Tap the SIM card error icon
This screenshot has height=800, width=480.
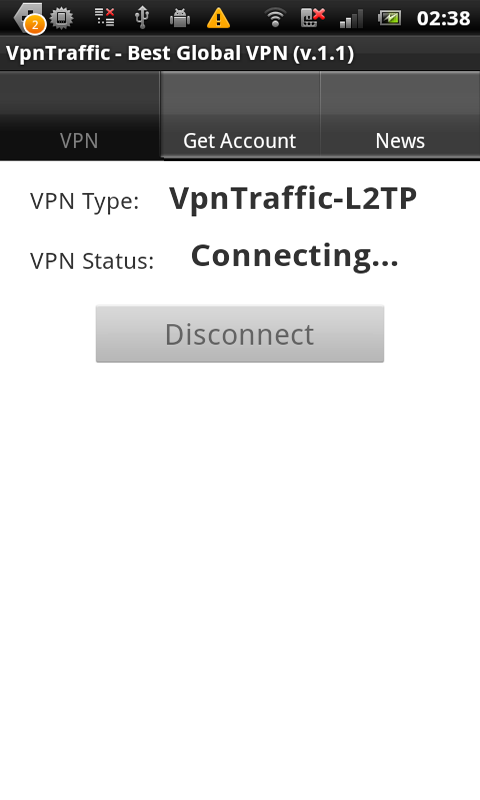313,17
